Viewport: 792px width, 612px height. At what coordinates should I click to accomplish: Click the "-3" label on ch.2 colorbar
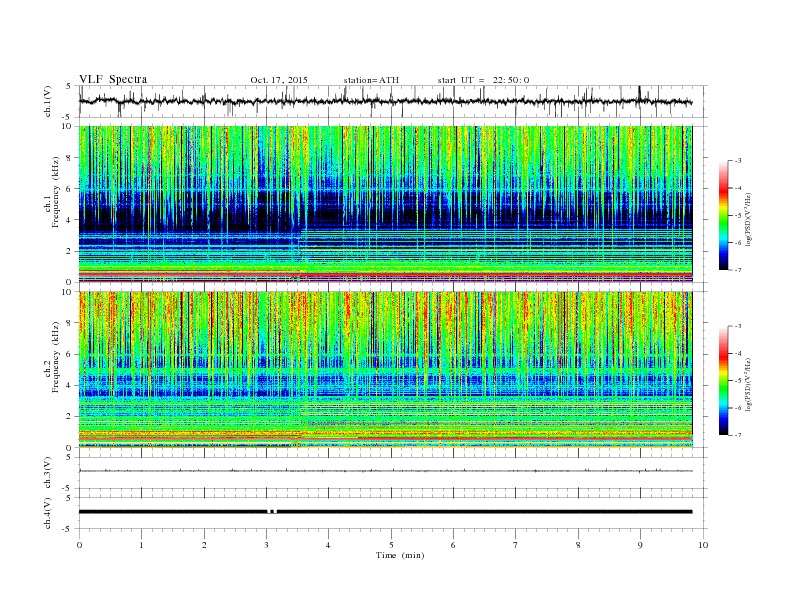click(x=738, y=326)
